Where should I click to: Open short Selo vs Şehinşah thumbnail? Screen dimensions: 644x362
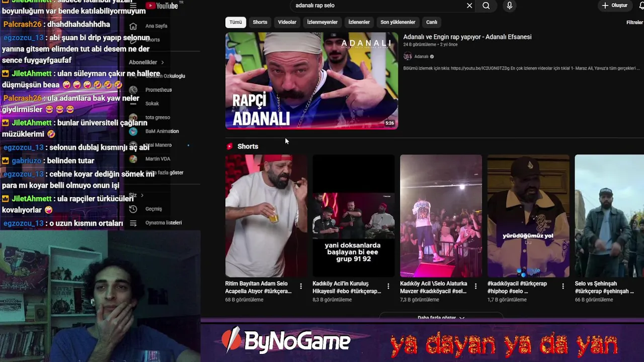pyautogui.click(x=609, y=216)
